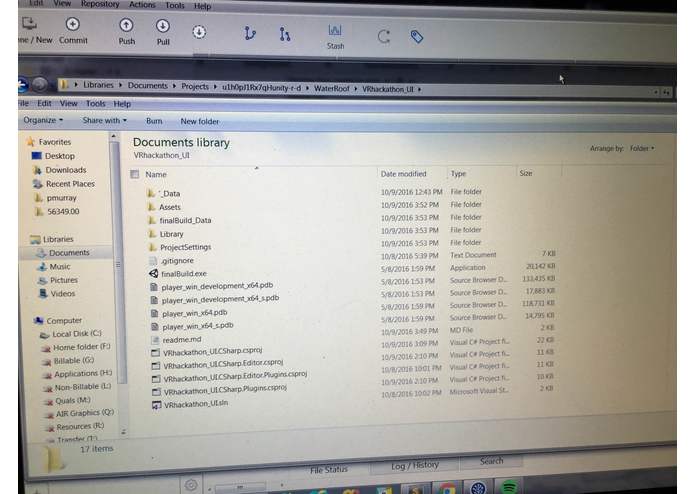
Task: Click Fetch icon in SourceTree toolbar
Action: (x=199, y=32)
